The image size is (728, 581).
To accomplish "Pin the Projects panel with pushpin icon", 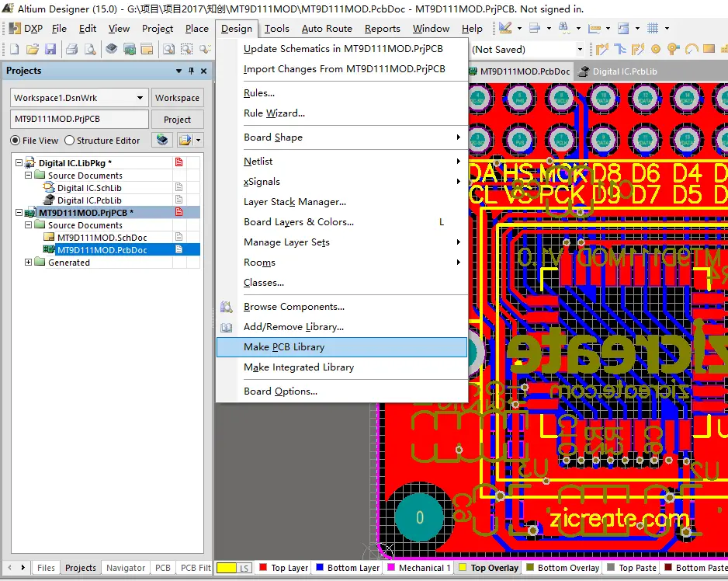I will 192,71.
